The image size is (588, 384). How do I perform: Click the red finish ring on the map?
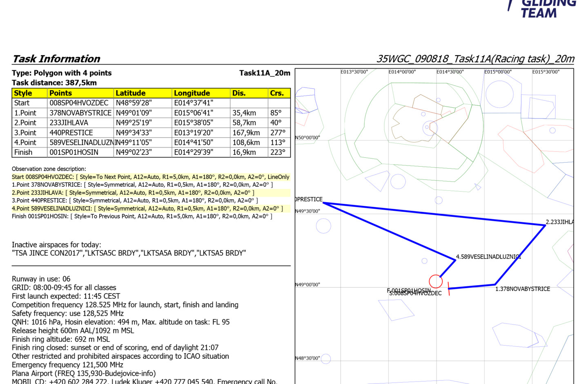click(x=436, y=281)
